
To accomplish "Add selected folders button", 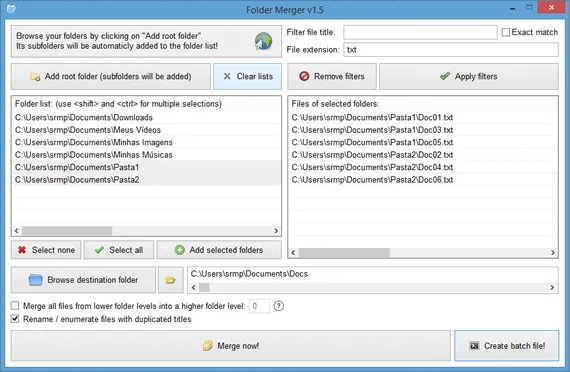I will point(219,250).
